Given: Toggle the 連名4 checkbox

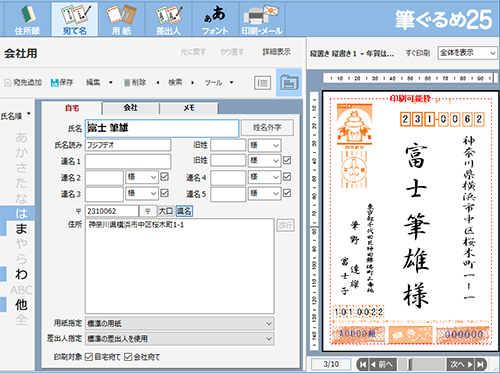Looking at the screenshot, I should pyautogui.click(x=287, y=177).
